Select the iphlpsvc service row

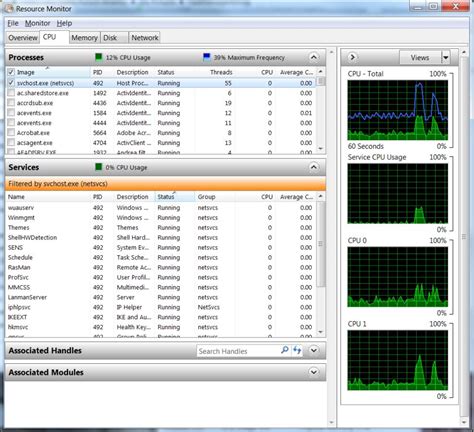[x=161, y=307]
